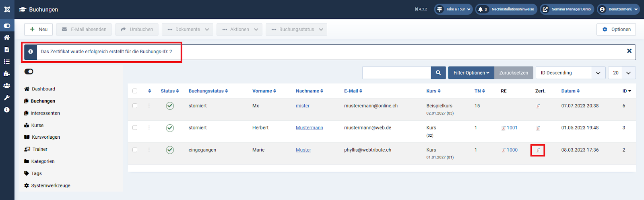Open the info help icon in the left rail
The image size is (644, 200).
(7, 110)
